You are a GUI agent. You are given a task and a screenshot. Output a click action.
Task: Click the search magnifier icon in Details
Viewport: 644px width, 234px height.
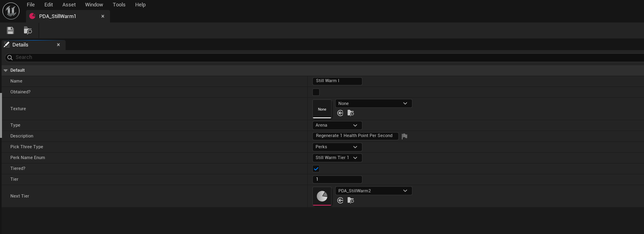pyautogui.click(x=10, y=58)
